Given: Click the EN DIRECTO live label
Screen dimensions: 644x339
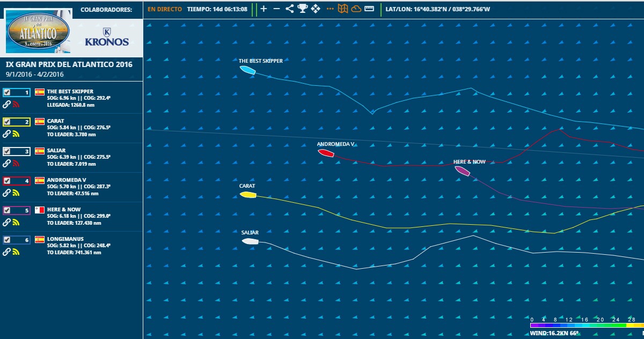Looking at the screenshot, I should point(165,9).
